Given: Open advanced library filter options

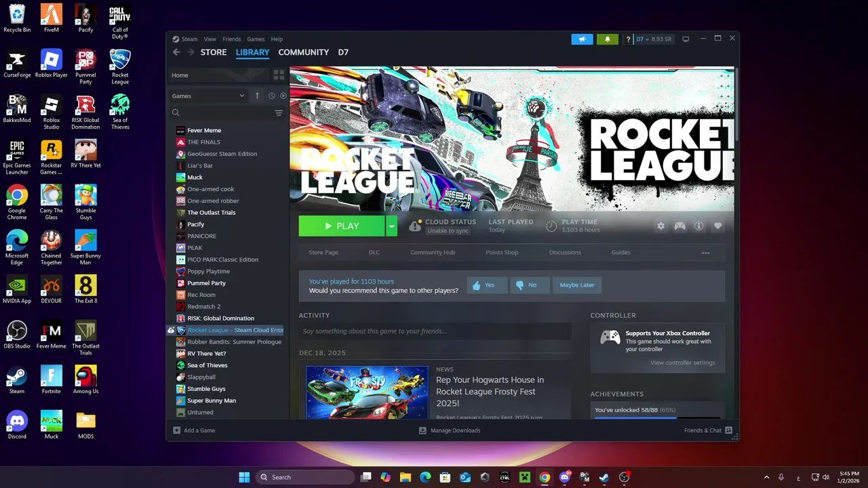Looking at the screenshot, I should pos(279,113).
